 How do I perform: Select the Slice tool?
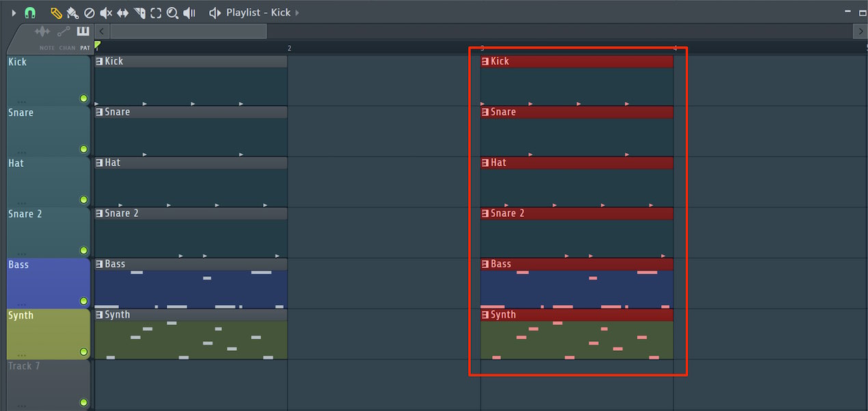point(139,12)
